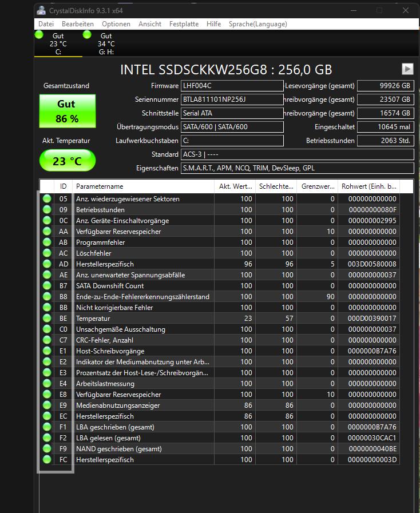This screenshot has width=420, height=513.
Task: Open the Optionen menu
Action: click(116, 24)
